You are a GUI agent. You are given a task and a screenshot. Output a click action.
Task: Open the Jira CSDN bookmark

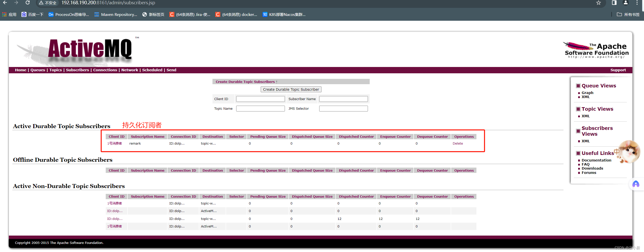pyautogui.click(x=190, y=14)
